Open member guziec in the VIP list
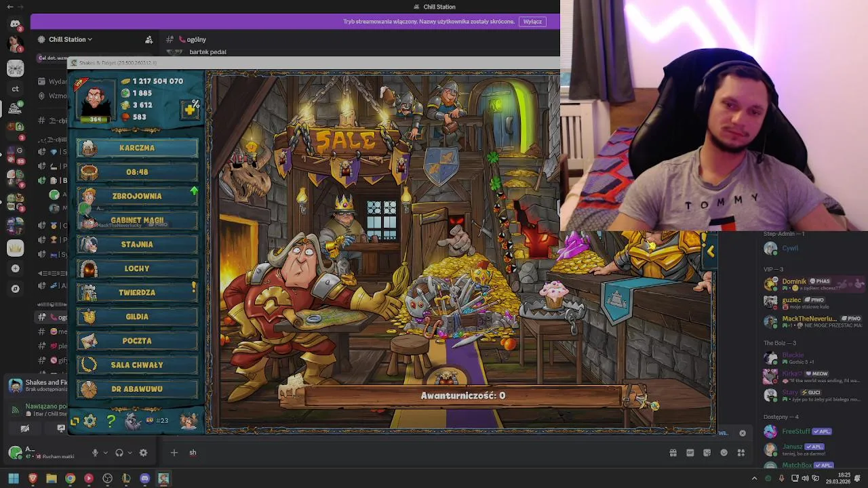 coord(813,302)
